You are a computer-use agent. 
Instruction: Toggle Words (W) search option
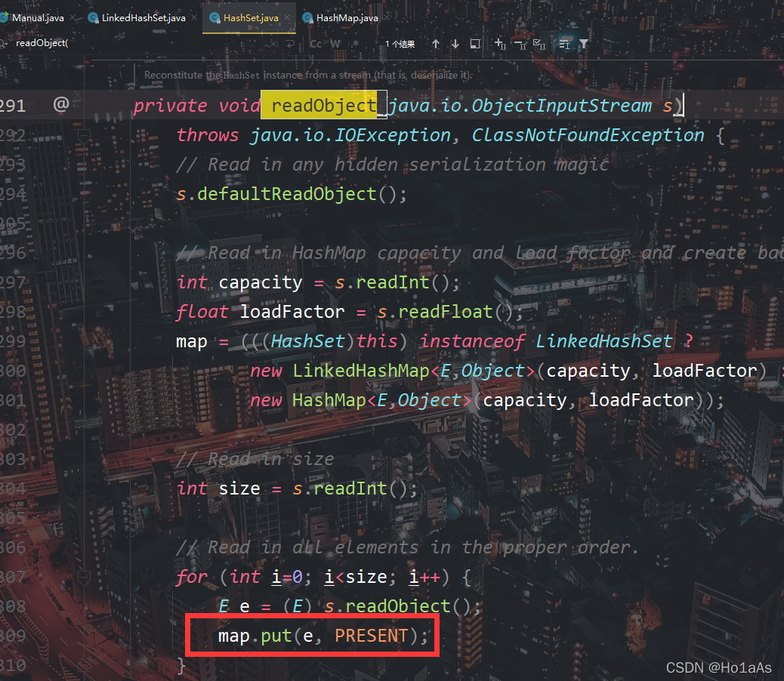[335, 44]
